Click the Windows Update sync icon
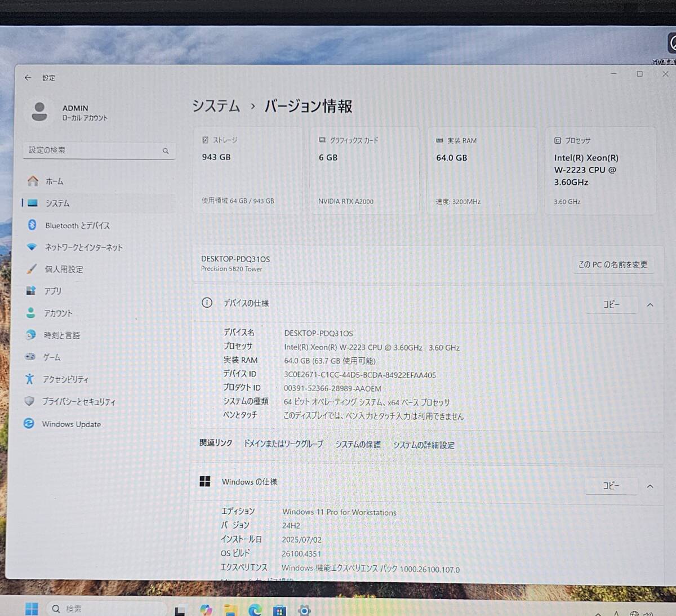This screenshot has height=616, width=676. (29, 423)
